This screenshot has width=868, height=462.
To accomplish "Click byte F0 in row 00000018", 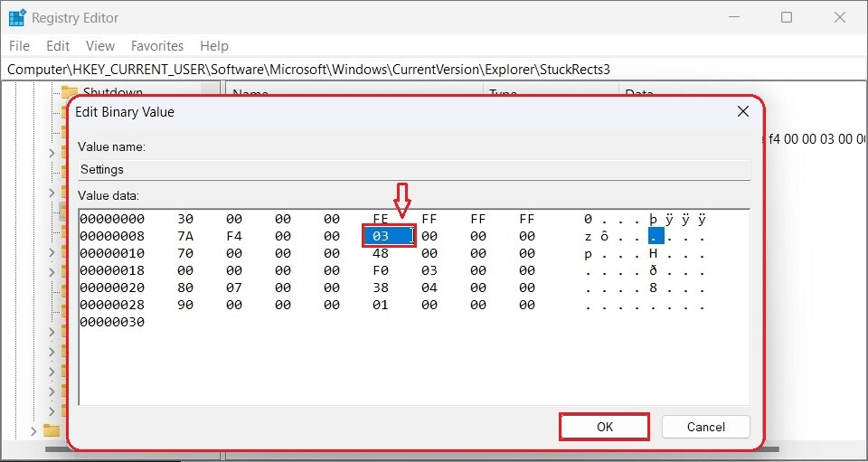I will (381, 270).
